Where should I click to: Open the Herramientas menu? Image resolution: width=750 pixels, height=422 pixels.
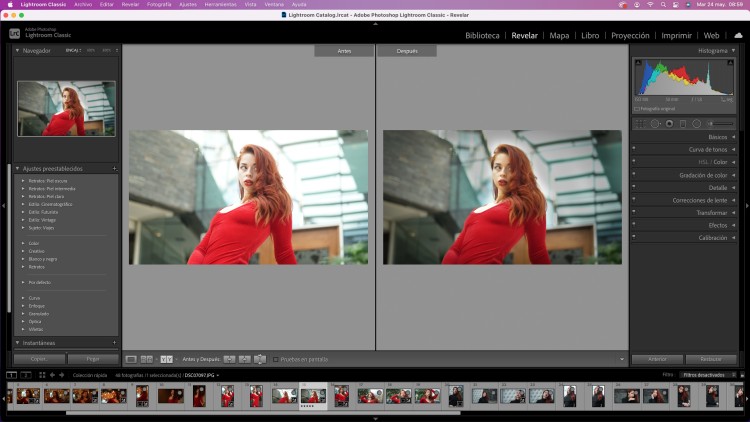pos(221,4)
